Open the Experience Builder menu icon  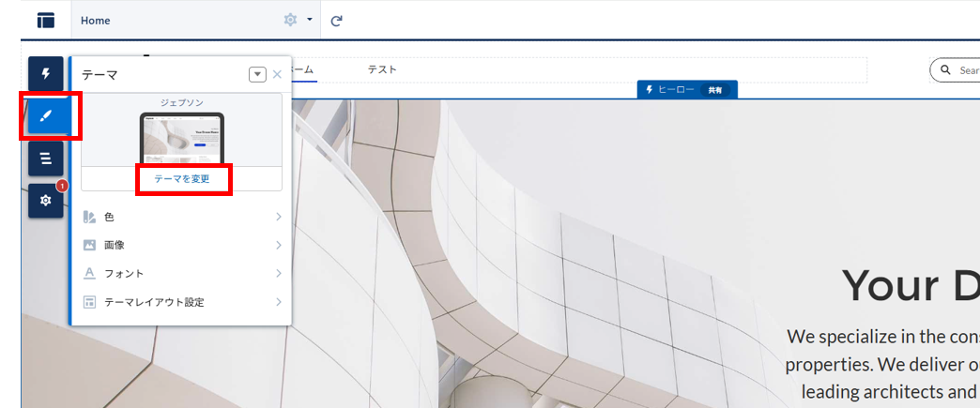click(45, 20)
